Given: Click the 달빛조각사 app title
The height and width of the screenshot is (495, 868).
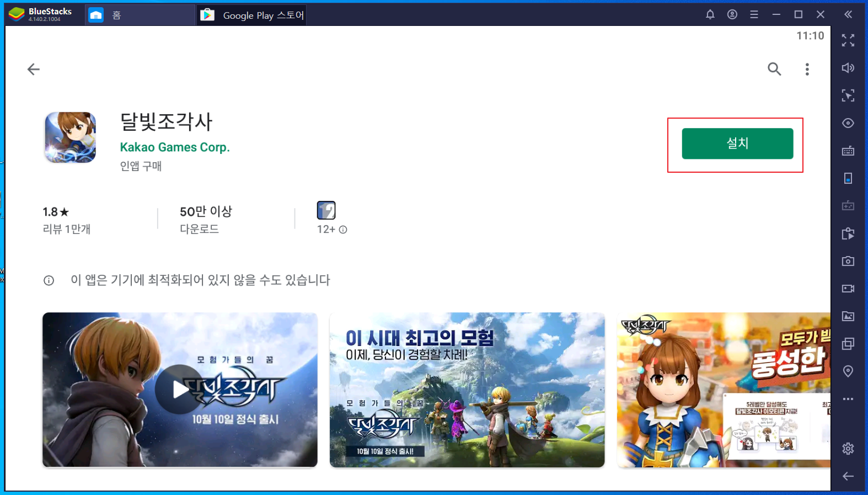Looking at the screenshot, I should click(166, 122).
